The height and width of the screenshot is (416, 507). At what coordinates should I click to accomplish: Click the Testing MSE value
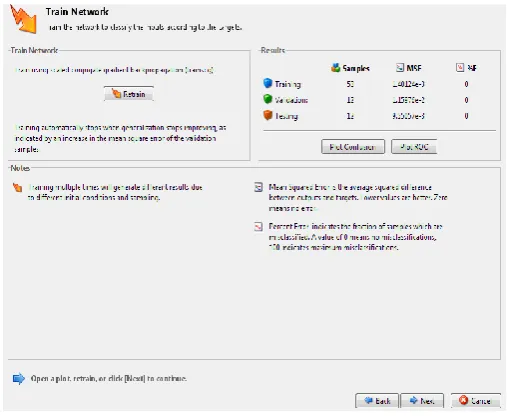coord(409,116)
